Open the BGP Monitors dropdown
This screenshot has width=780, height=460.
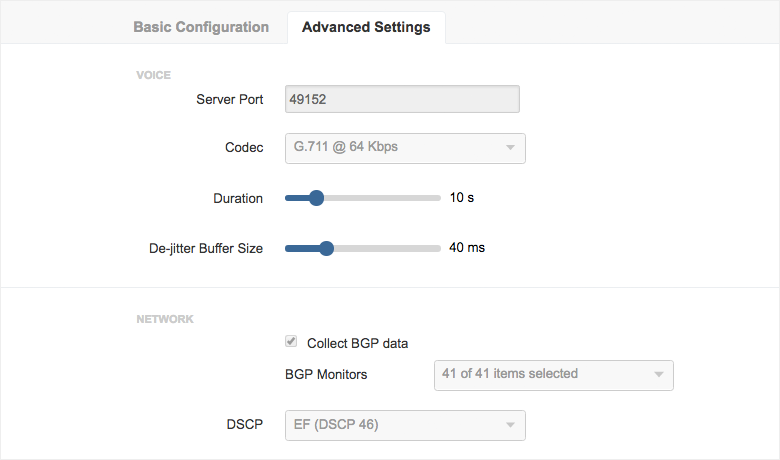click(x=552, y=374)
